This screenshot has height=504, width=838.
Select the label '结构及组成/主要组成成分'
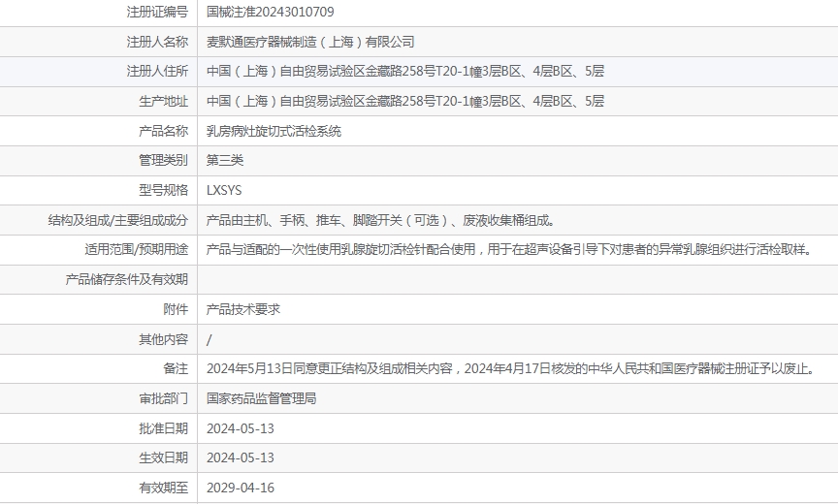[x=118, y=220]
